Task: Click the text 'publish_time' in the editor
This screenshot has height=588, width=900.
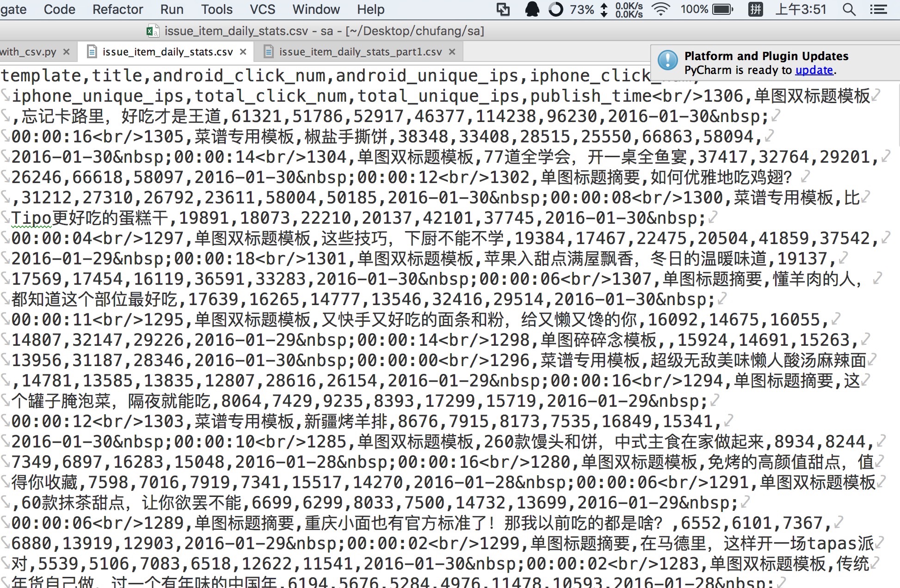Action: [591, 96]
